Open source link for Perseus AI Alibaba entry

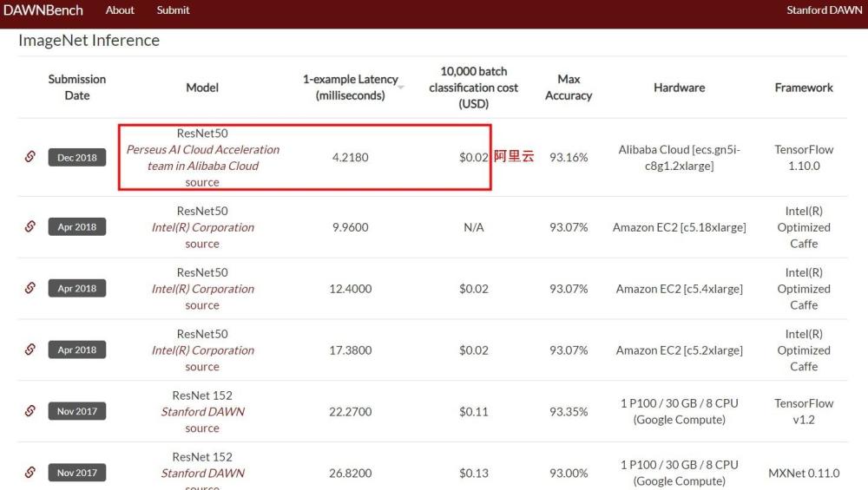202,182
